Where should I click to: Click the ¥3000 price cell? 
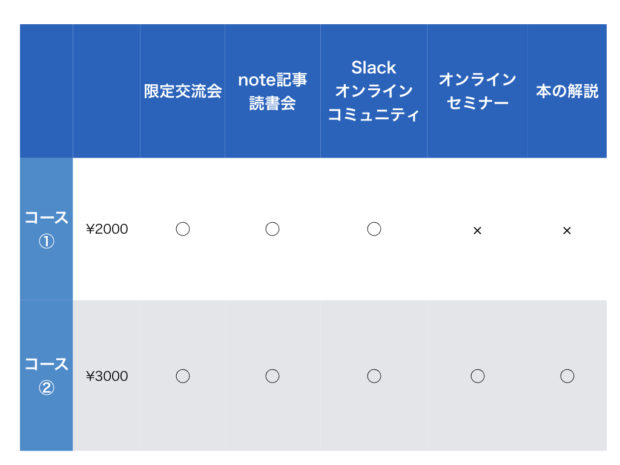(x=107, y=376)
